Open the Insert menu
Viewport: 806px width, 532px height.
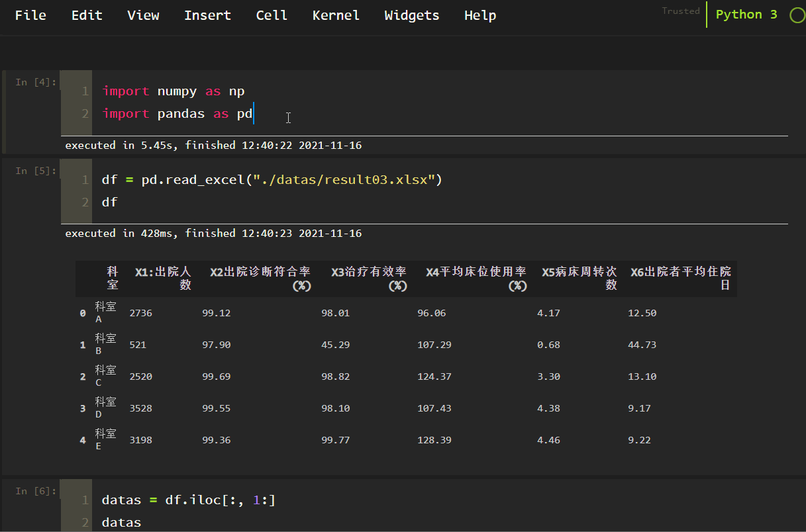click(207, 15)
